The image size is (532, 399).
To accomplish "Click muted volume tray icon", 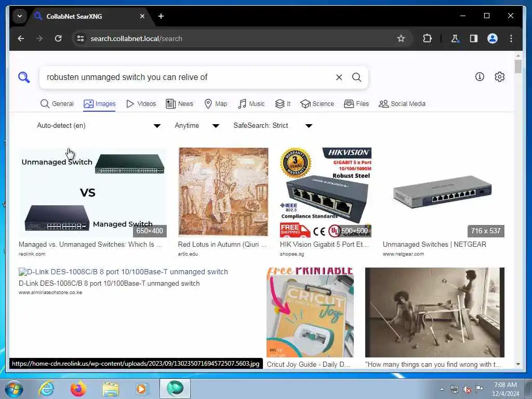I will coord(467,389).
